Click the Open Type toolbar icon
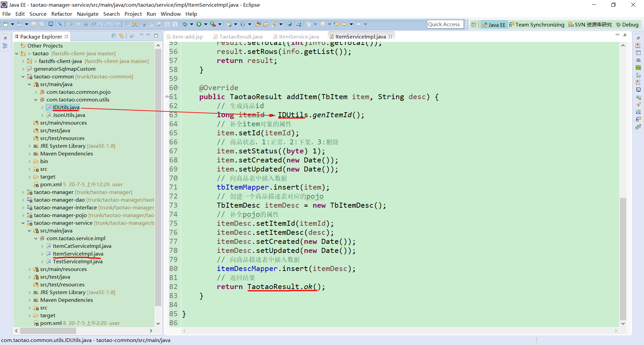644x345 pixels. 258,24
